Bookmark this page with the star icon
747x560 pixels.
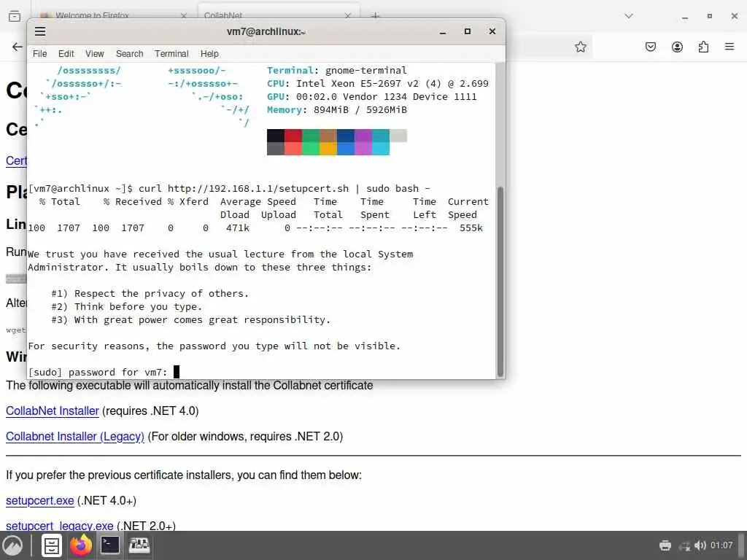tap(580, 47)
